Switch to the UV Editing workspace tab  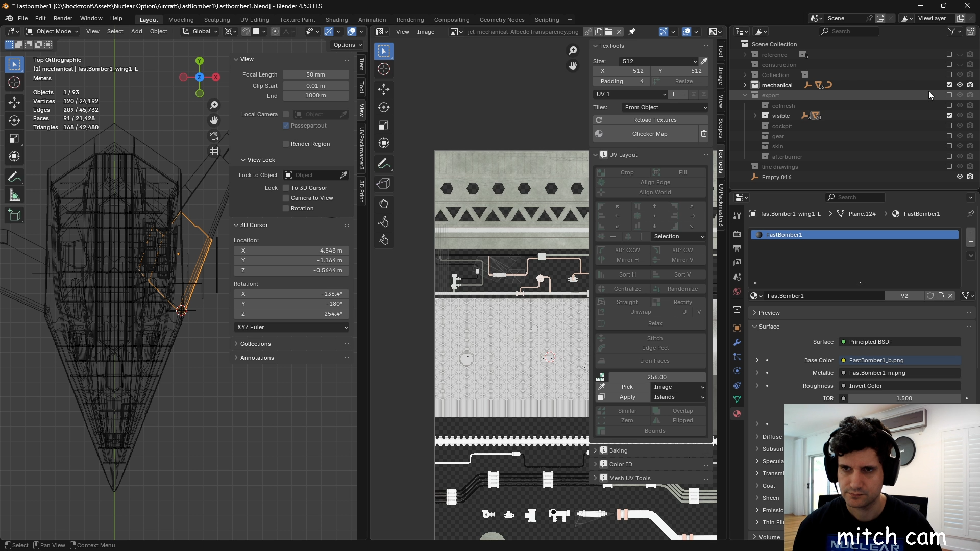click(x=254, y=20)
